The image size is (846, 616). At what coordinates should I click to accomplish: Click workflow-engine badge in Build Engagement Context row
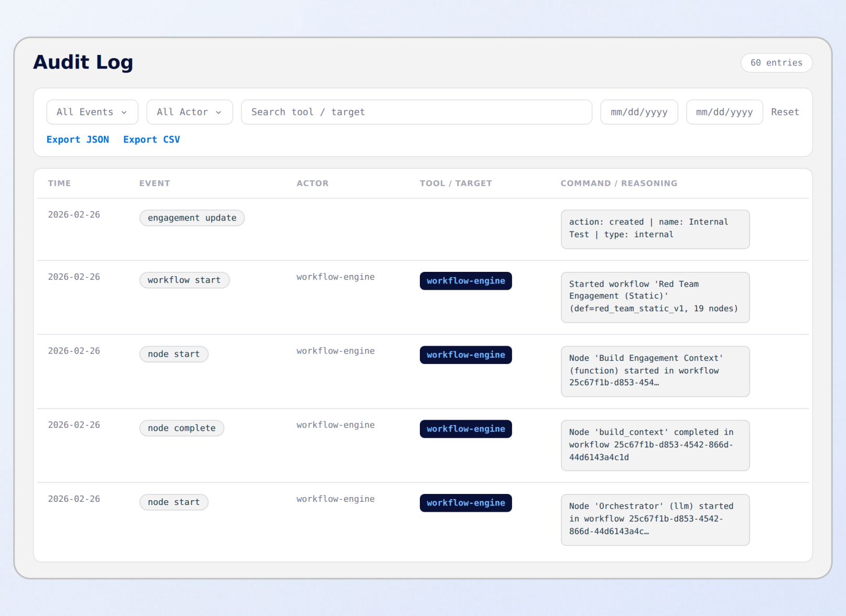[x=466, y=355]
